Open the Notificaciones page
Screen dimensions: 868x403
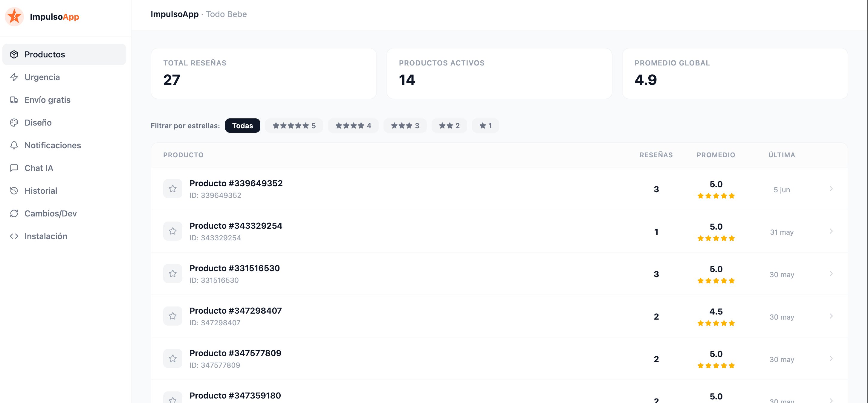point(64,145)
